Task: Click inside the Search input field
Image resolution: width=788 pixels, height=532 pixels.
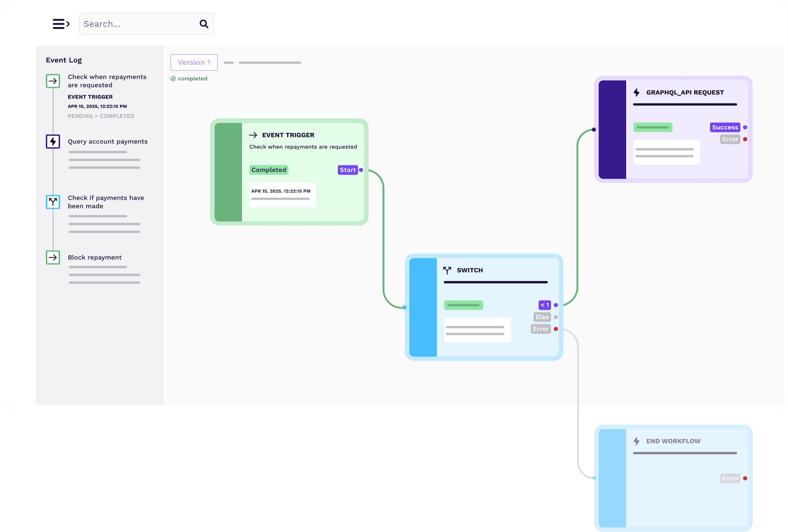Action: pos(138,23)
